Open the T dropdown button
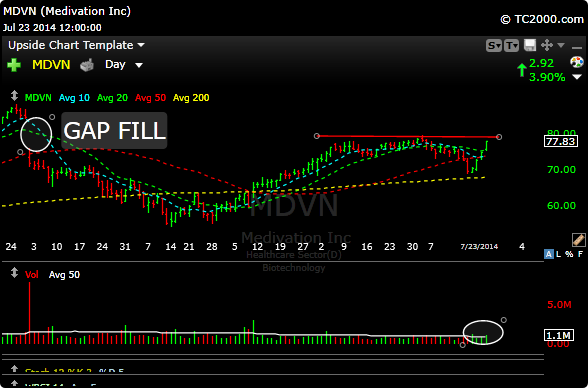The height and width of the screenshot is (388, 588). pos(512,46)
